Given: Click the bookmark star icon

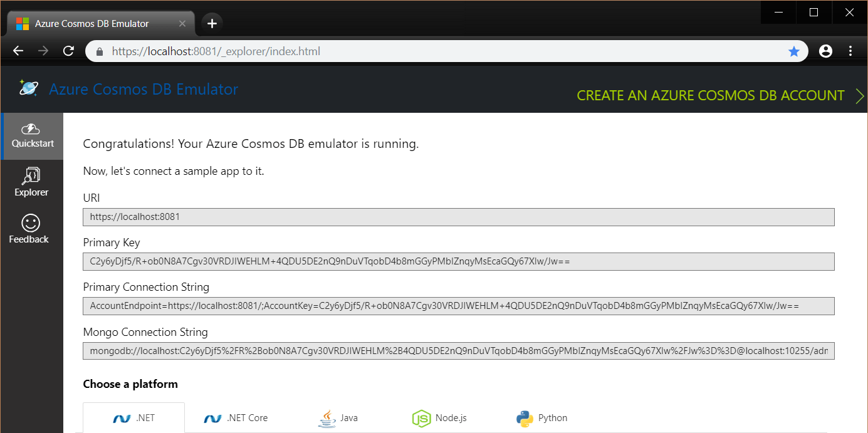Looking at the screenshot, I should point(794,51).
